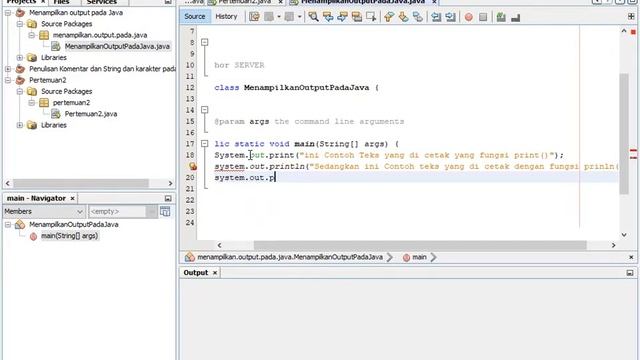Click the Find Previous Occurrence icon

tap(328, 17)
